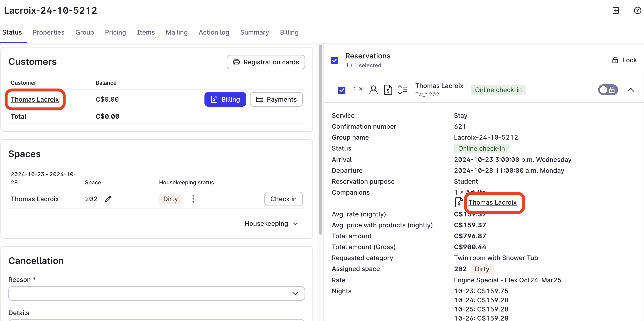Click the billing document icon in the reservation row
Viewport: 644px width, 321px height.
[388, 90]
